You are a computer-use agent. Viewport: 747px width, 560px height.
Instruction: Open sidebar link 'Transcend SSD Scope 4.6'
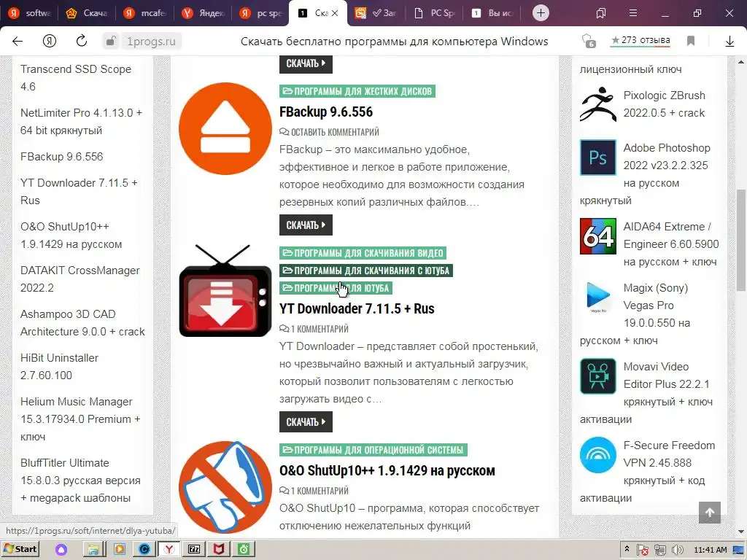76,77
